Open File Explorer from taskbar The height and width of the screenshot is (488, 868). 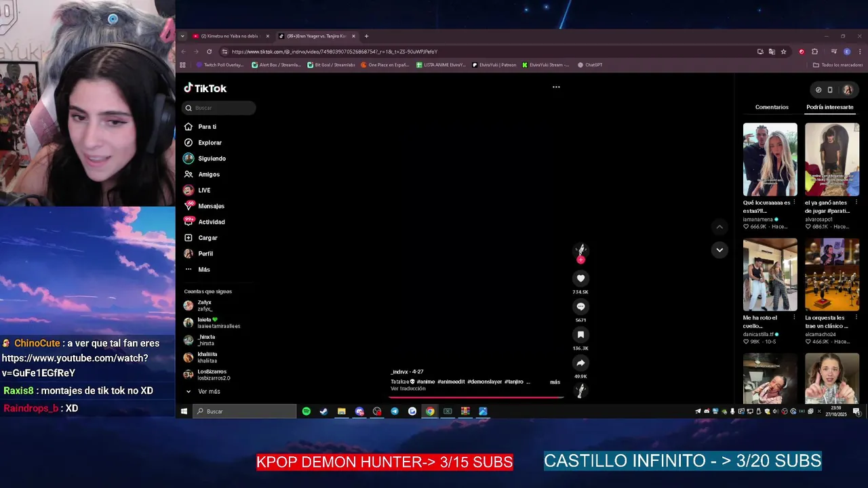(x=342, y=411)
